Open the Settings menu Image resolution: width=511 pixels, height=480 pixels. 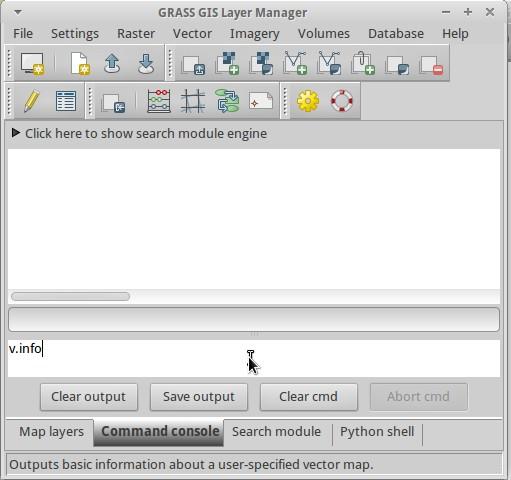tap(75, 34)
